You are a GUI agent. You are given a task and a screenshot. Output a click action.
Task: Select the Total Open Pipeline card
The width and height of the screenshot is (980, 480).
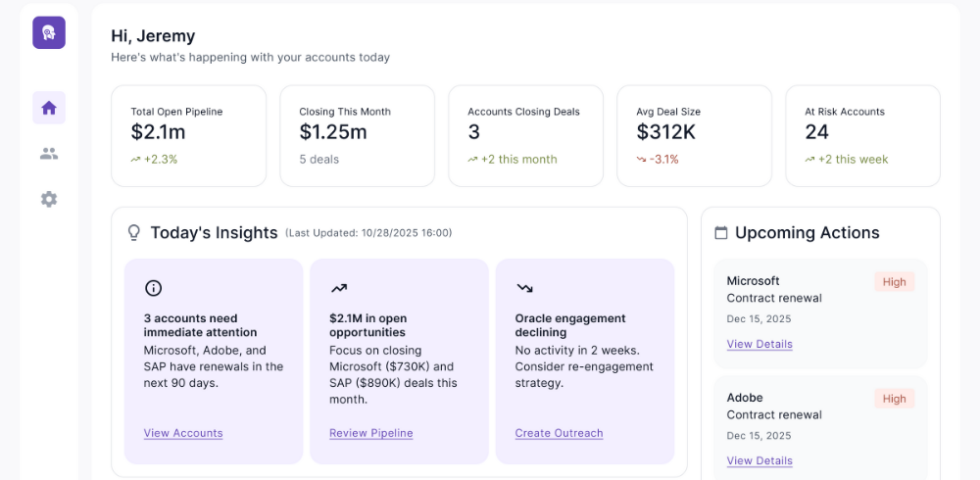point(189,135)
